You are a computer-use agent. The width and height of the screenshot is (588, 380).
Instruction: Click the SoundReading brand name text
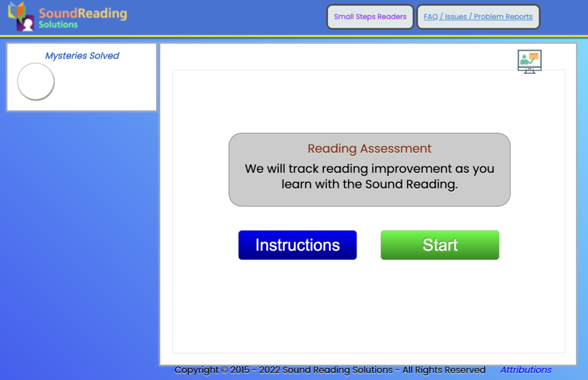(x=83, y=13)
